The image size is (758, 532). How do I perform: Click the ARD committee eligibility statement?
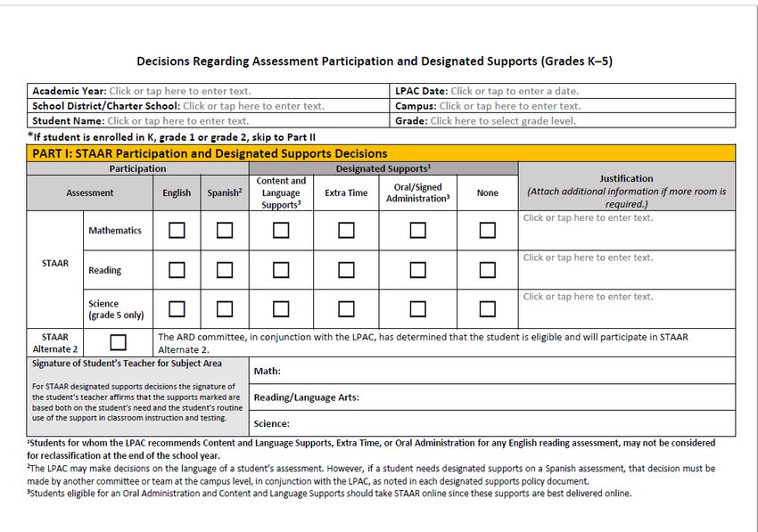(423, 343)
